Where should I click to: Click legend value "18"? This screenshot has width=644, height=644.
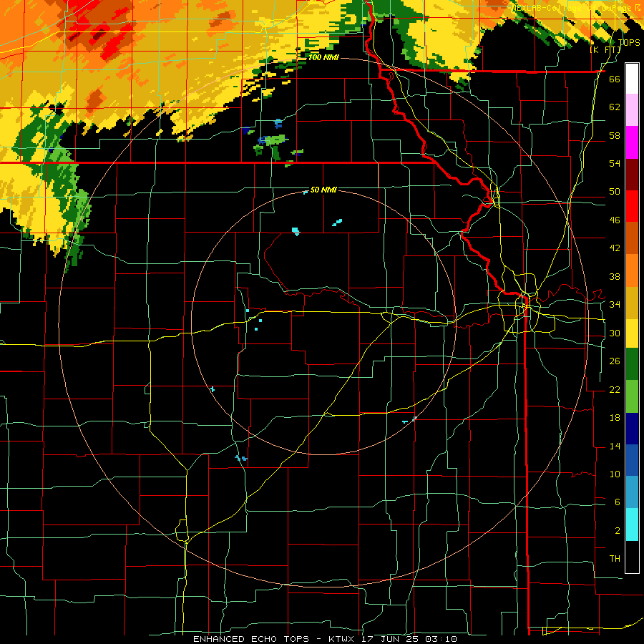(x=615, y=418)
